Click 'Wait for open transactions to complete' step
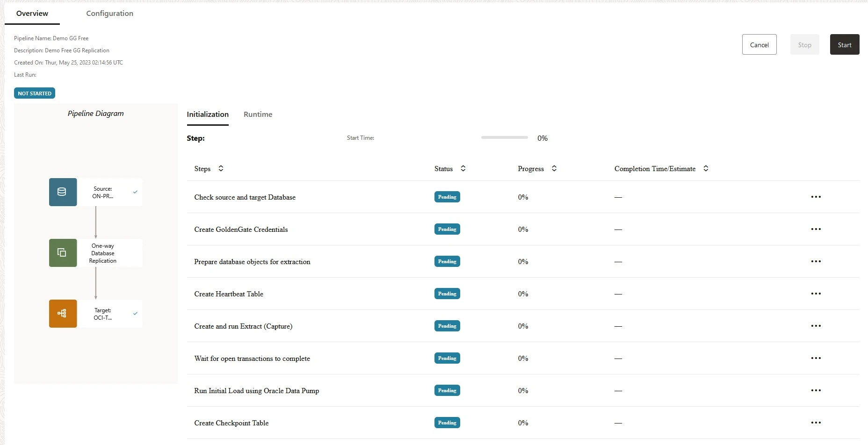868x445 pixels. 252,359
